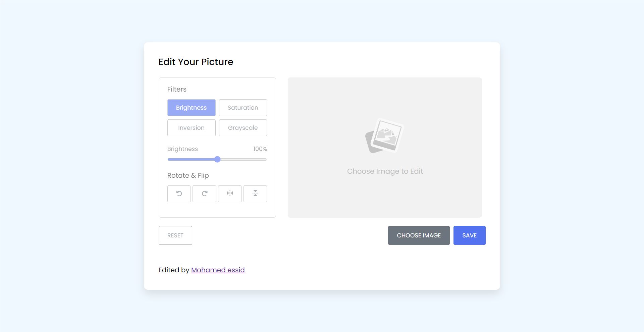Open the Mohamed essid link

pos(218,270)
